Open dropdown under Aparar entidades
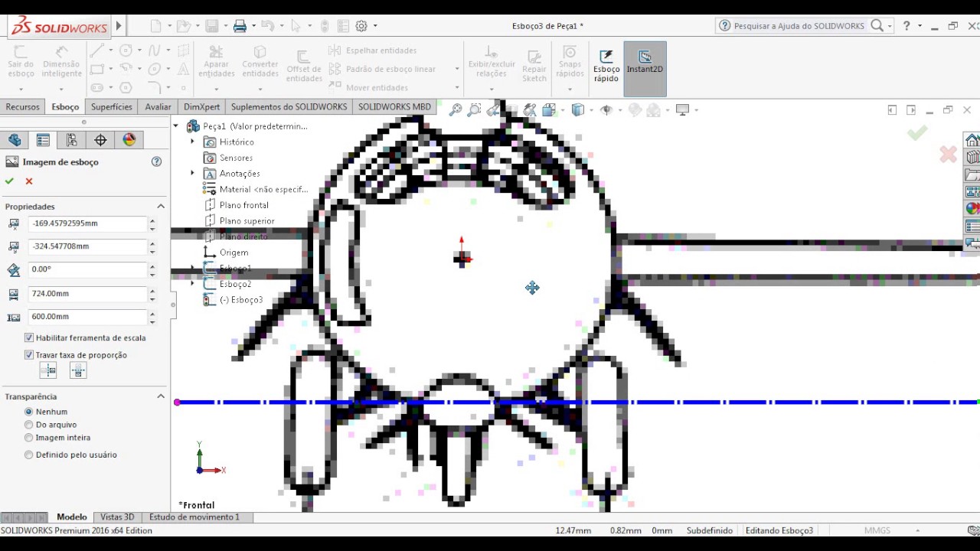Viewport: 980px width, 551px height. (x=216, y=88)
